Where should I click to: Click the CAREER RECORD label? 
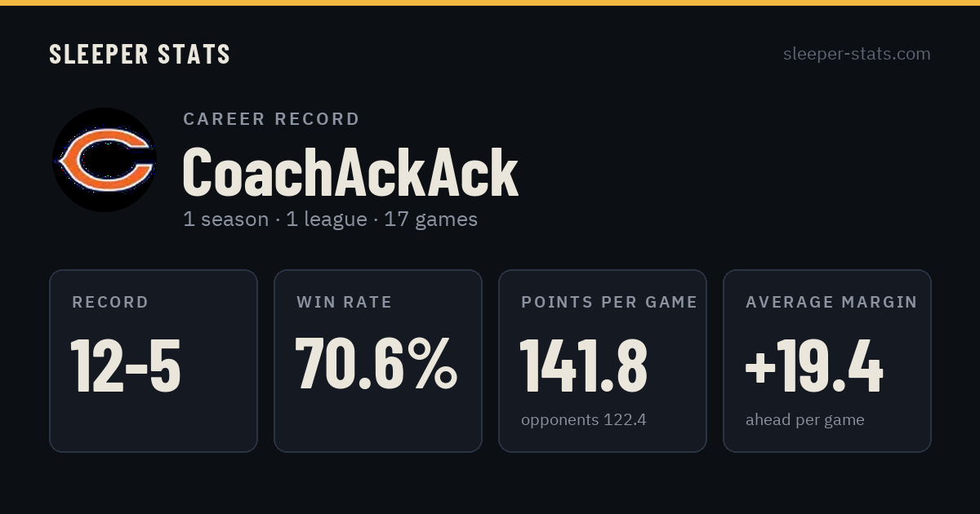coord(271,119)
